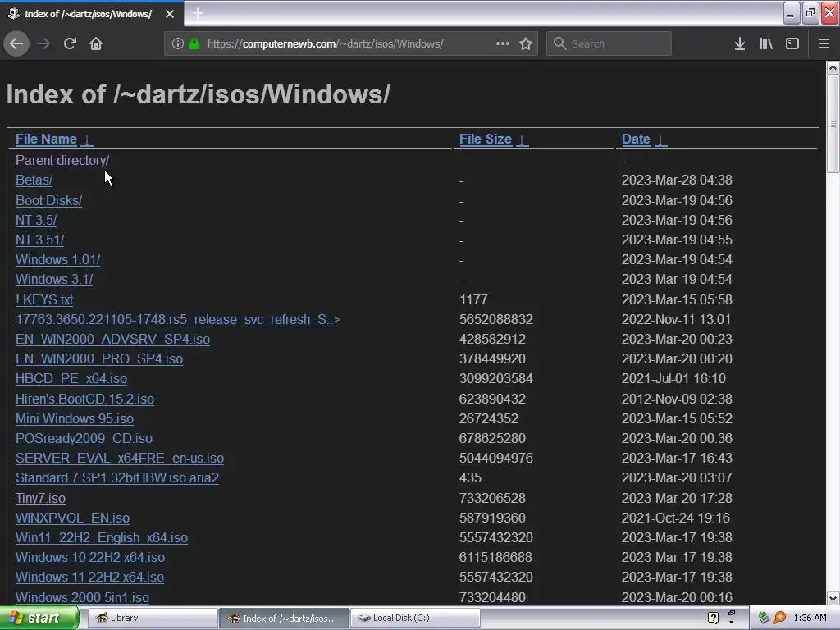The image size is (840, 630).
Task: Go back to the previous page
Action: (16, 43)
